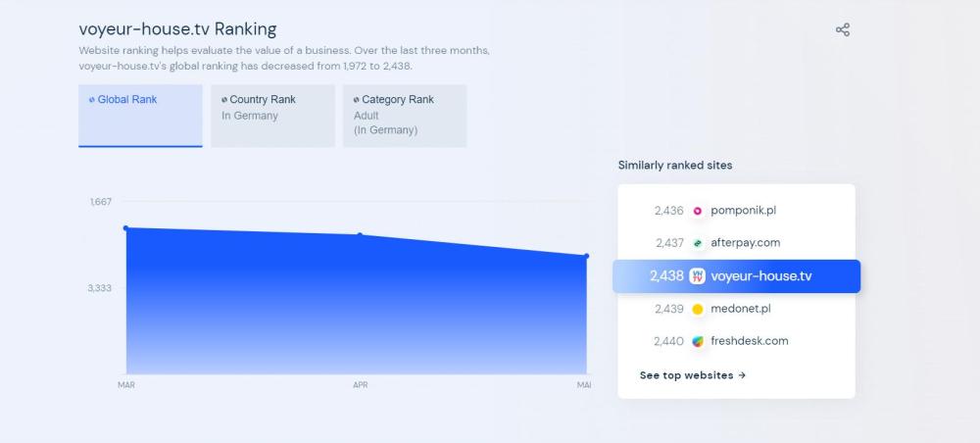Follow the See top websites link

click(693, 375)
